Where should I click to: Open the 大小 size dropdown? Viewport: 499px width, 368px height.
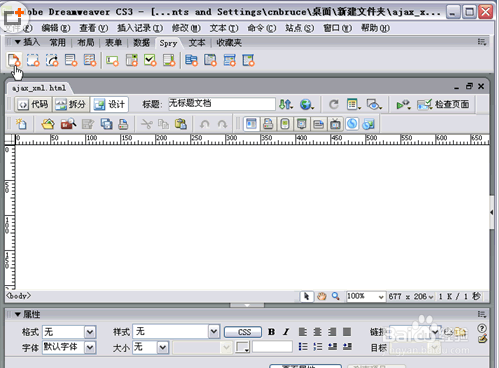pyautogui.click(x=163, y=348)
